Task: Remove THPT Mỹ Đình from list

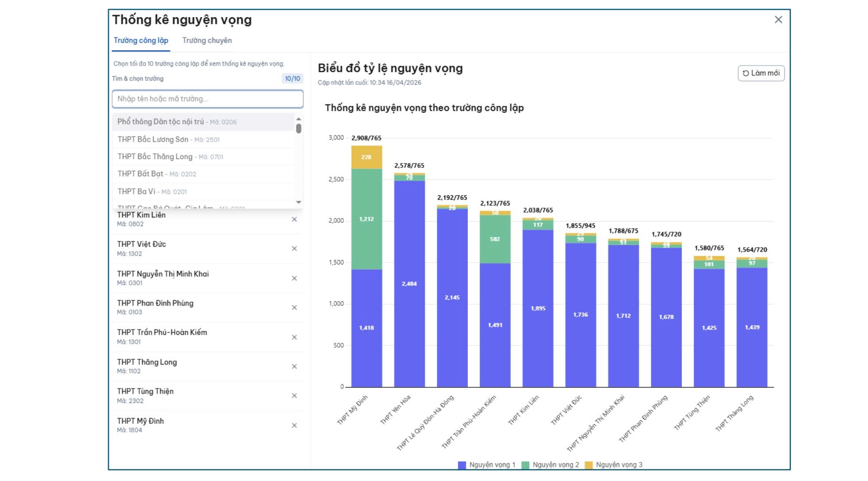Action: pos(294,425)
